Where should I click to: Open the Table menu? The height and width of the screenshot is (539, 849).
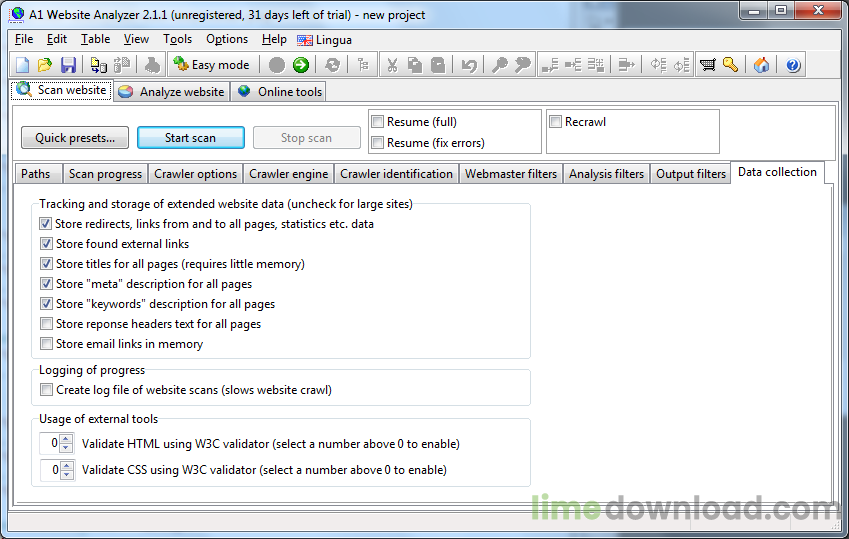[x=95, y=40]
